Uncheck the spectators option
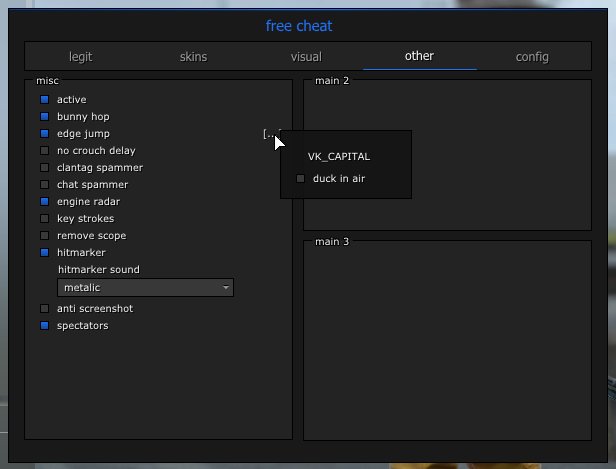616x469 pixels. click(44, 326)
